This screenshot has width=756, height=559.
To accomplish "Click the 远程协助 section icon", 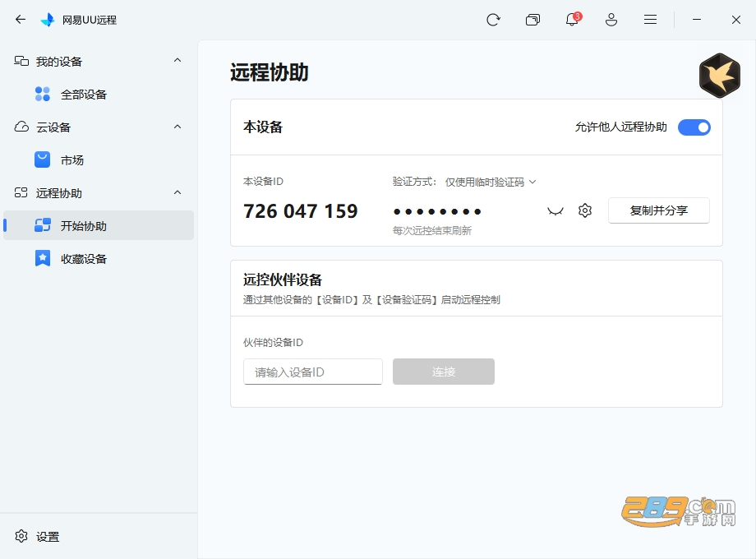I will coord(21,193).
